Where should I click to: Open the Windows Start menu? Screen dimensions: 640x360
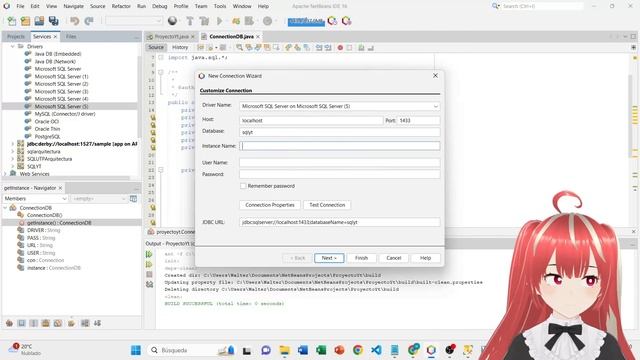[136, 350]
